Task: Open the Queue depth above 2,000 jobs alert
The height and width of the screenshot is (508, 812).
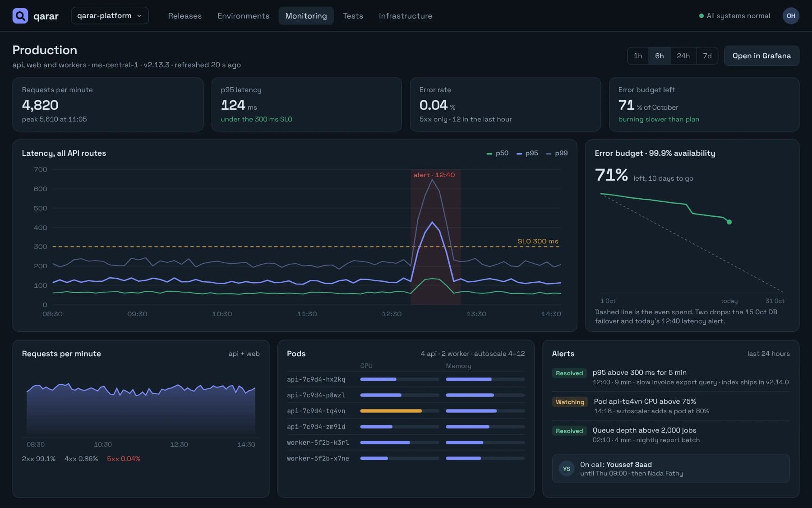Action: point(644,430)
